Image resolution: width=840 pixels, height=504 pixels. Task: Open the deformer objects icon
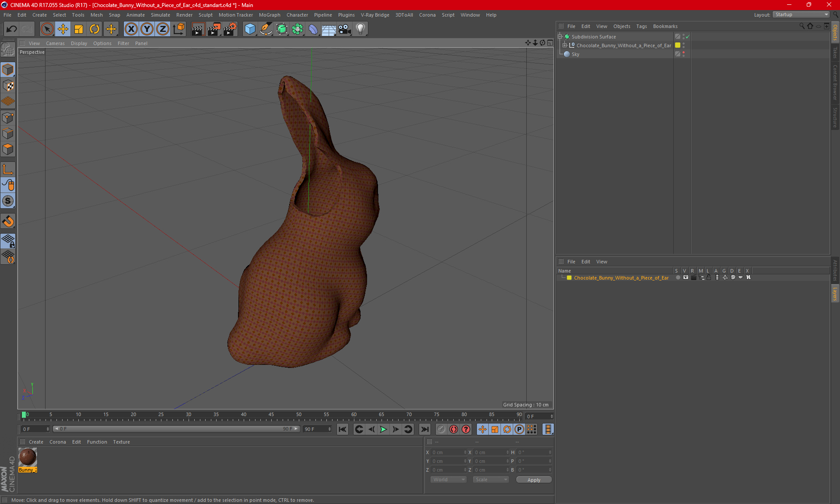point(313,29)
